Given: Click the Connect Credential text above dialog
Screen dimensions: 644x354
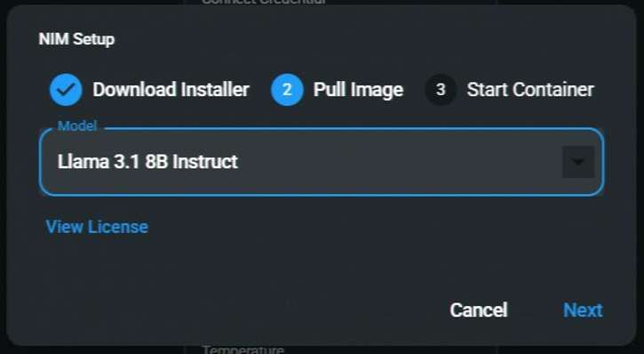Looking at the screenshot, I should pos(264,2).
